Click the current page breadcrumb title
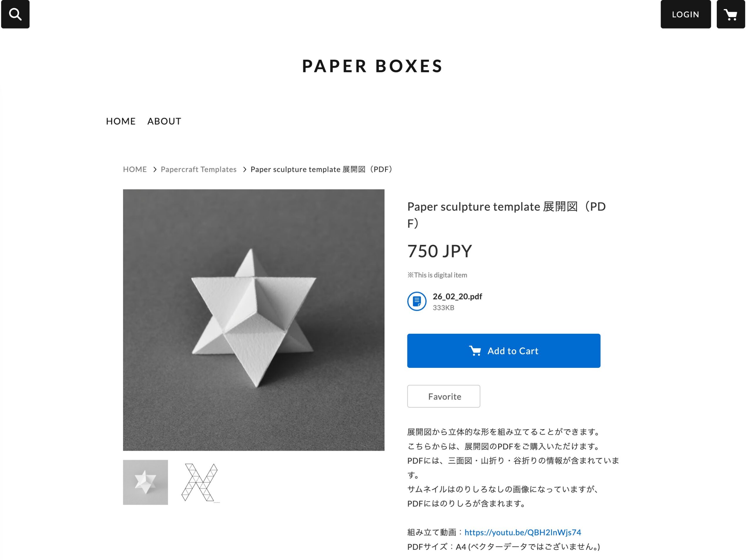This screenshot has width=752, height=560. 321,169
